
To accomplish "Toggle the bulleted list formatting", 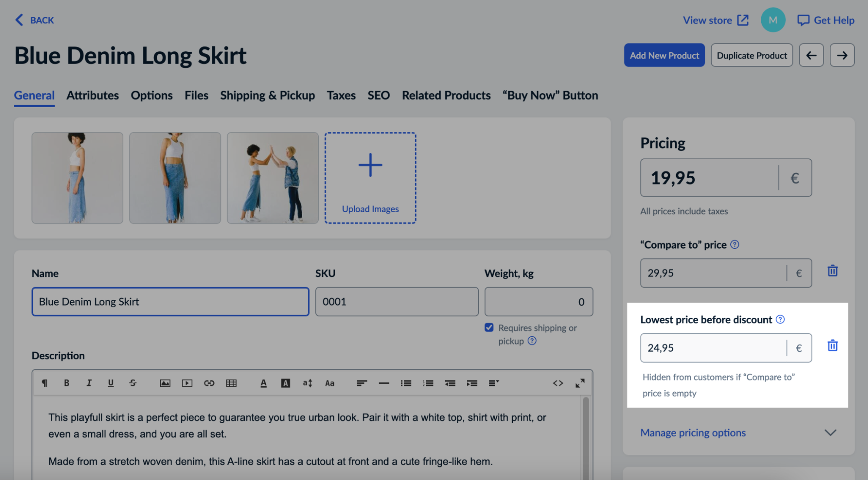I will [x=406, y=383].
